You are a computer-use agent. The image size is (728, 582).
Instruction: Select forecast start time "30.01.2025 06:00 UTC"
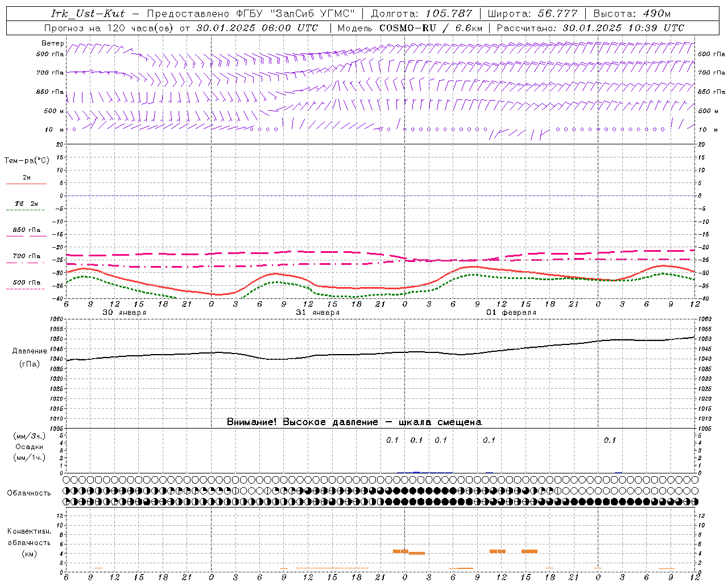(257, 28)
